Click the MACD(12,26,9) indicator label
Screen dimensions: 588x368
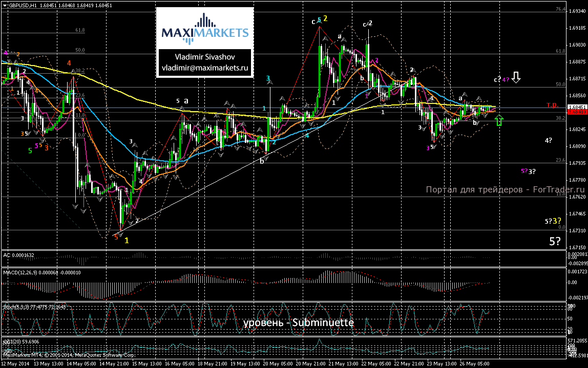(x=41, y=272)
